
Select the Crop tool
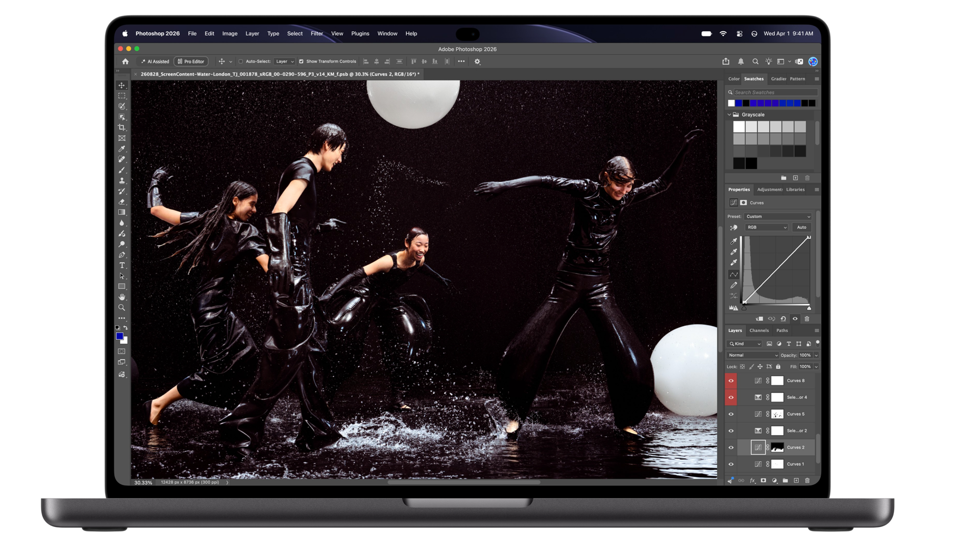[121, 128]
